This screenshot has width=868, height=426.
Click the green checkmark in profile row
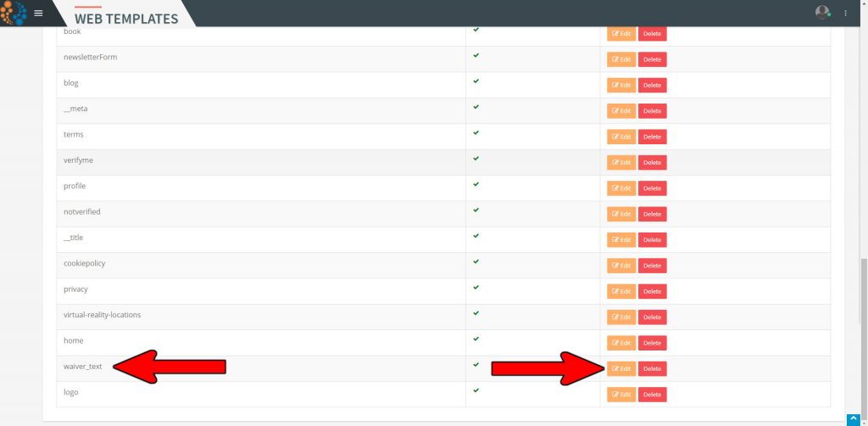coord(476,184)
